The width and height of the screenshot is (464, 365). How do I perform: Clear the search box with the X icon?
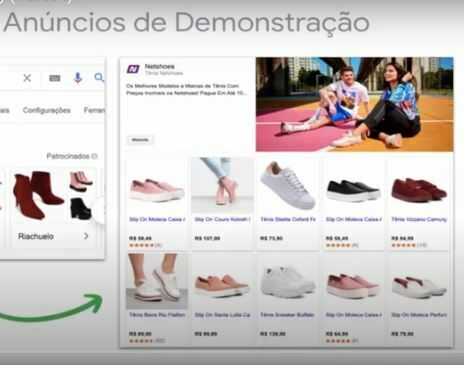pyautogui.click(x=27, y=78)
